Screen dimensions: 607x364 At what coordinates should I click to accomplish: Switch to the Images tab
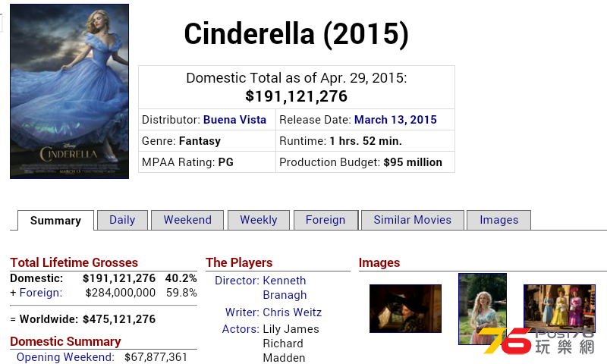click(499, 220)
